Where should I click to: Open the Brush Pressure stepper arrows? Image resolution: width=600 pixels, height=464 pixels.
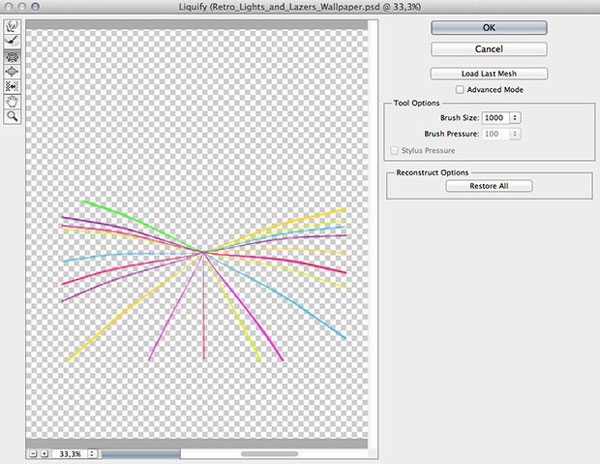click(515, 134)
